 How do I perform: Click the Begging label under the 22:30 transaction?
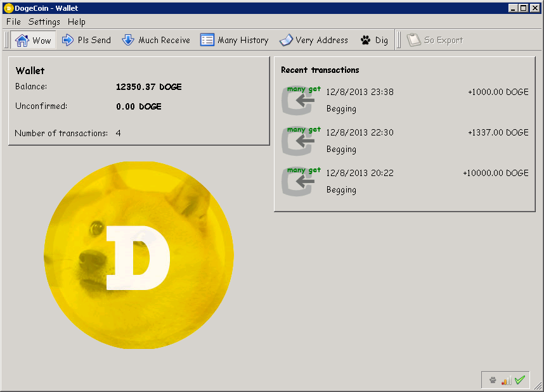(341, 149)
